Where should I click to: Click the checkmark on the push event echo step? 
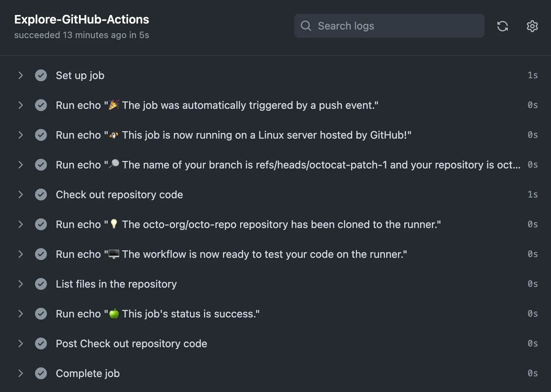41,105
